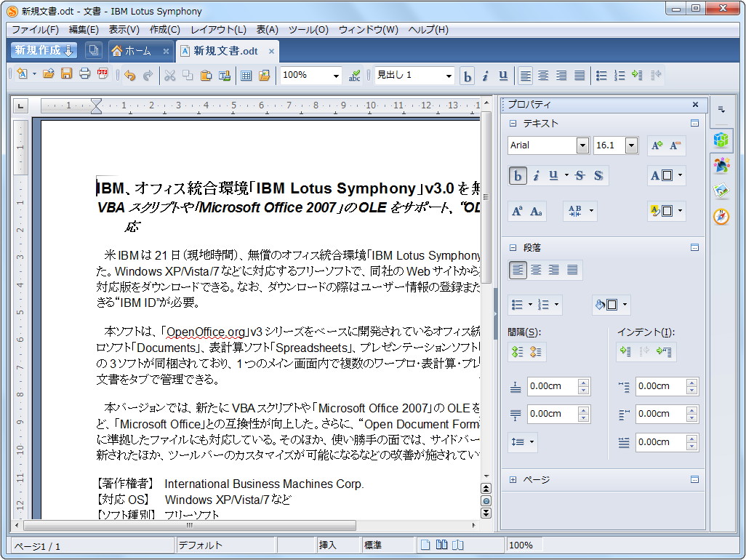Image resolution: width=746 pixels, height=560 pixels.
Task: Open the clip art gallery sidebar icon
Action: (x=721, y=191)
